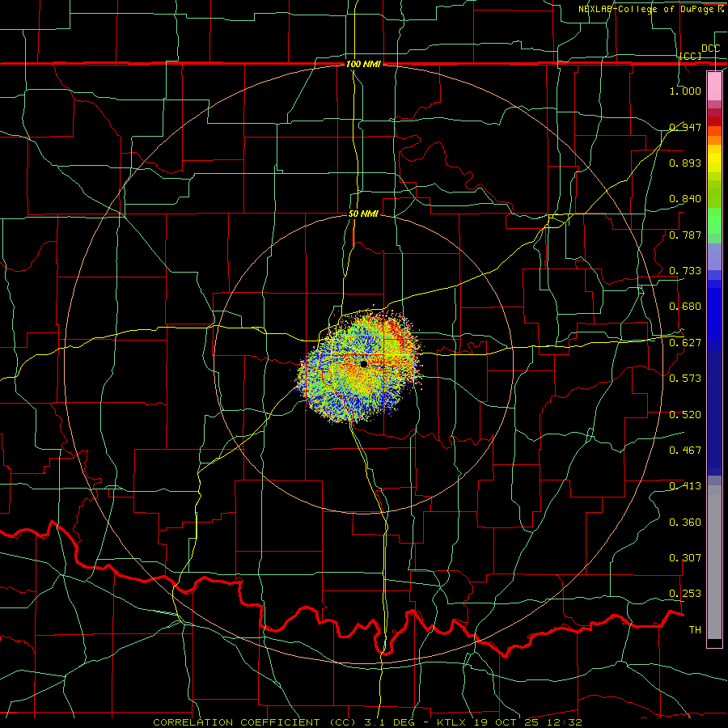This screenshot has height=728, width=728.
Task: Click the 50 NMI range ring label
Action: point(363,214)
